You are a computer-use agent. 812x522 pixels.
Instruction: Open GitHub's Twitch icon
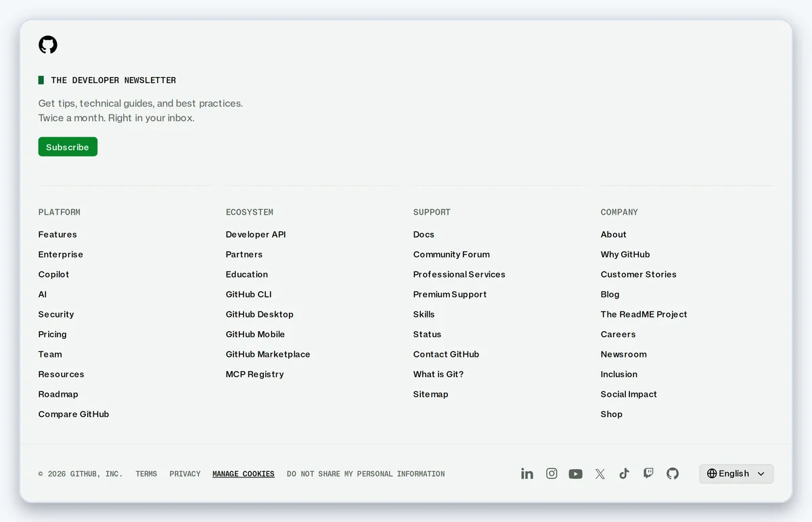click(648, 474)
